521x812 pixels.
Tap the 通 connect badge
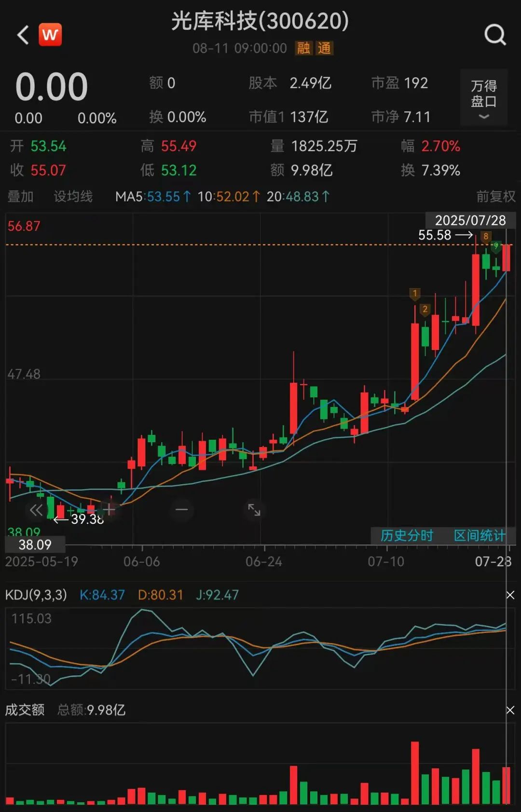coord(324,48)
